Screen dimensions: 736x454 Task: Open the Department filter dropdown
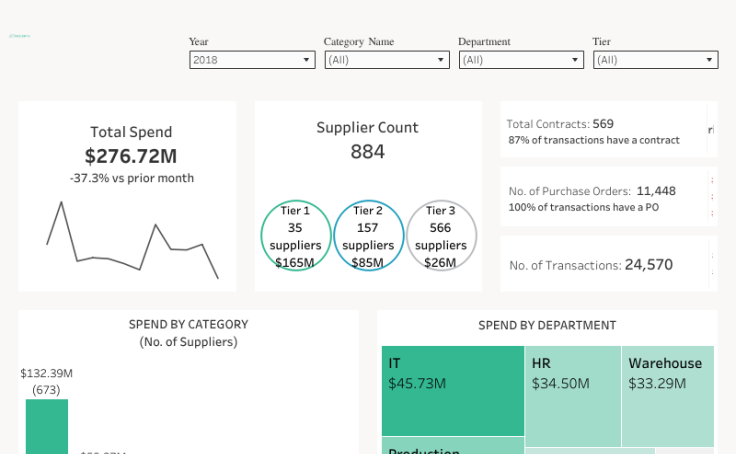[x=520, y=60]
